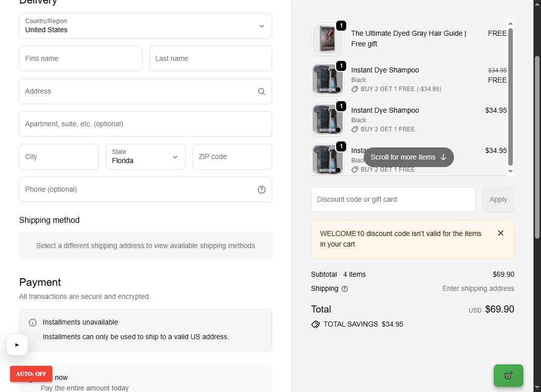Click the struck-through $34.95 price

[x=497, y=70]
